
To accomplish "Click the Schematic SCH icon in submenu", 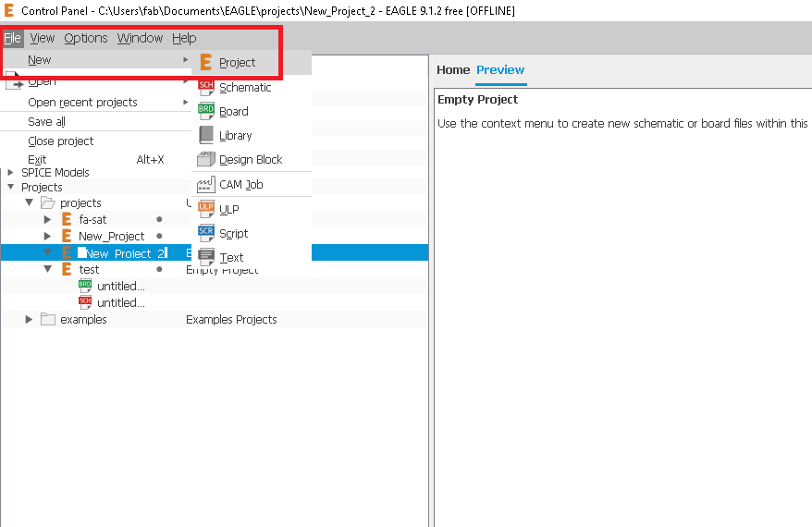I will pos(205,87).
